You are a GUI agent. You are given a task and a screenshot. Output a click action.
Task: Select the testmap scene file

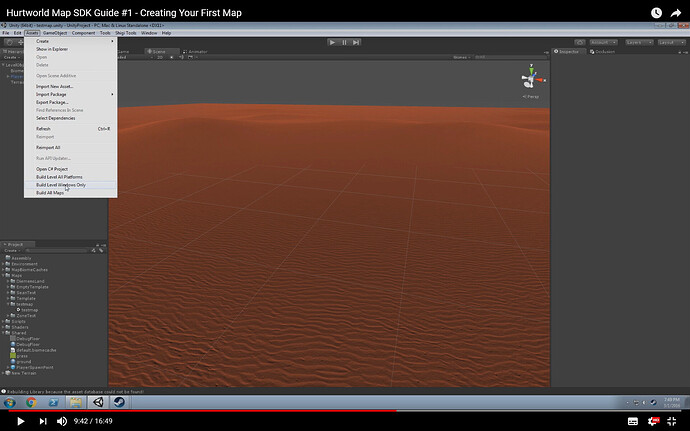(x=27, y=310)
